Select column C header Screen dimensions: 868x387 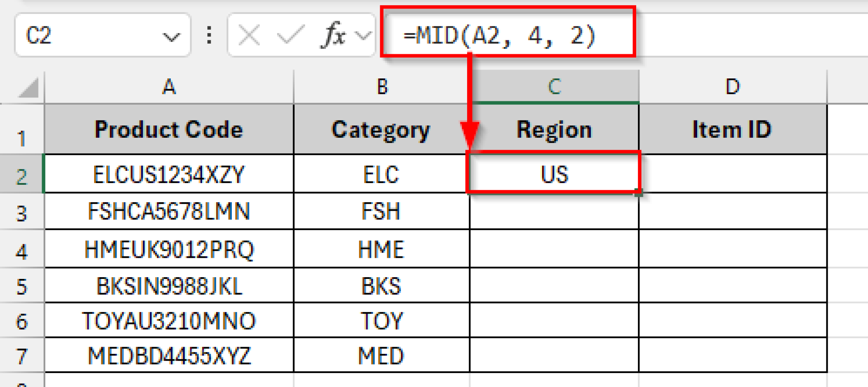pyautogui.click(x=554, y=87)
